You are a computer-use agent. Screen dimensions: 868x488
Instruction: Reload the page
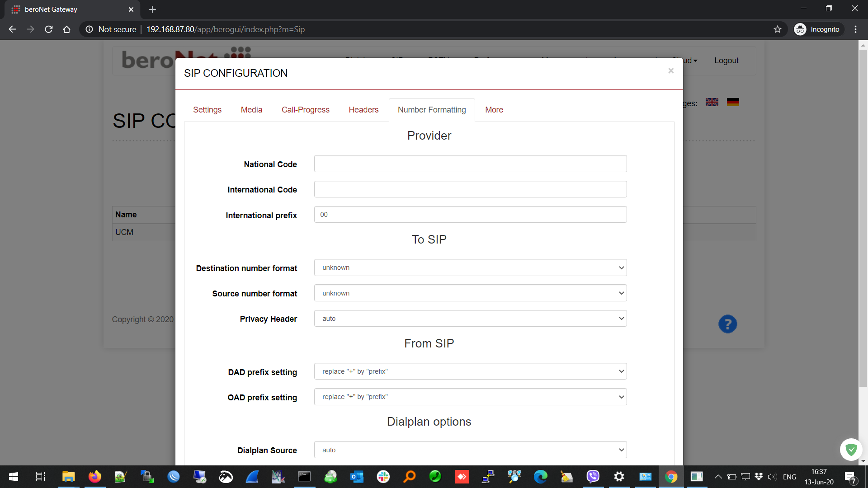point(49,29)
